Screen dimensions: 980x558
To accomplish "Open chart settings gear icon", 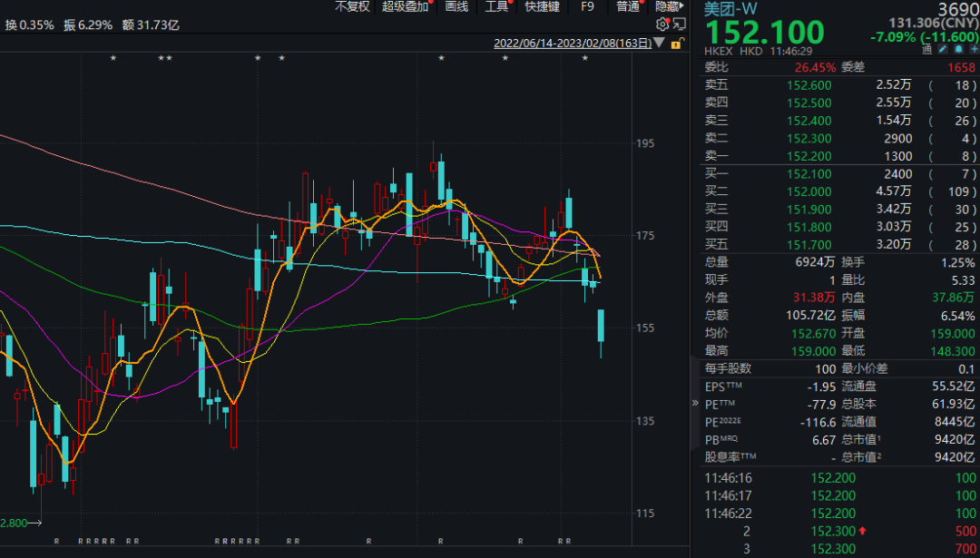I will (662, 24).
